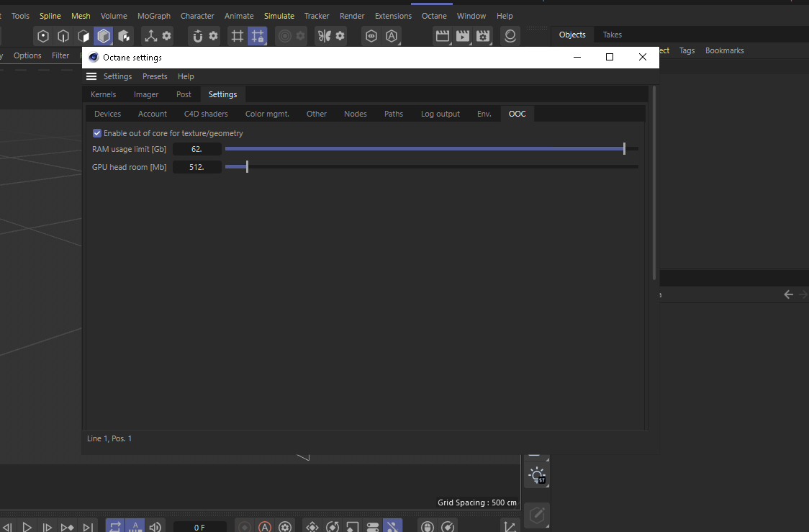Click the axis mode icon
The image size is (809, 532).
(150, 36)
